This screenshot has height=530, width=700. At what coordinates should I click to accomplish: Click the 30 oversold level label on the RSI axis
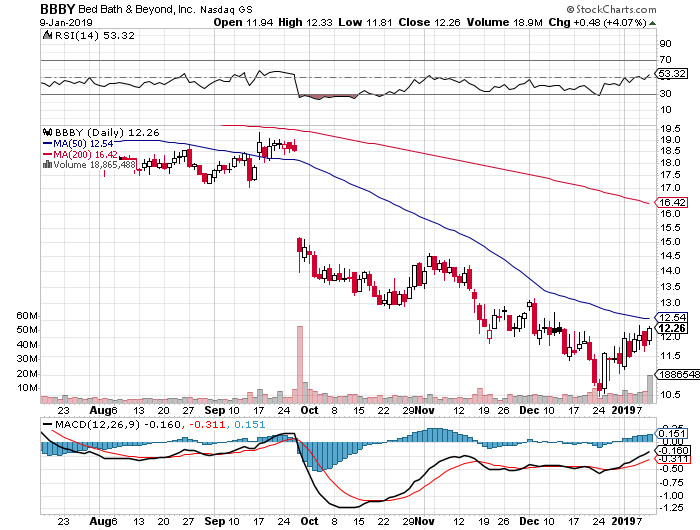(x=665, y=93)
